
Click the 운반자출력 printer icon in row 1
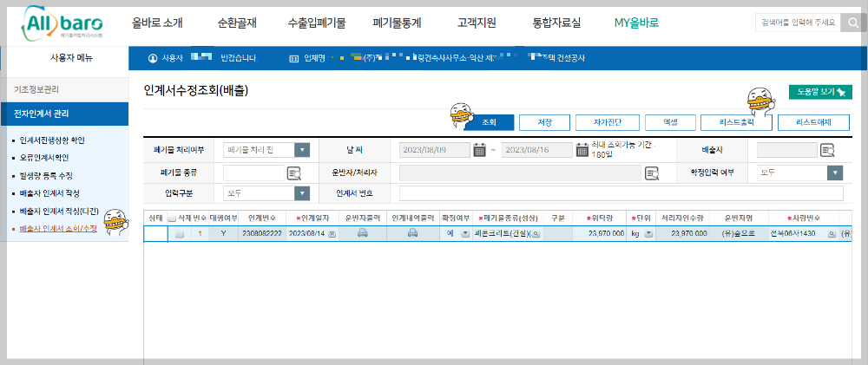point(363,234)
